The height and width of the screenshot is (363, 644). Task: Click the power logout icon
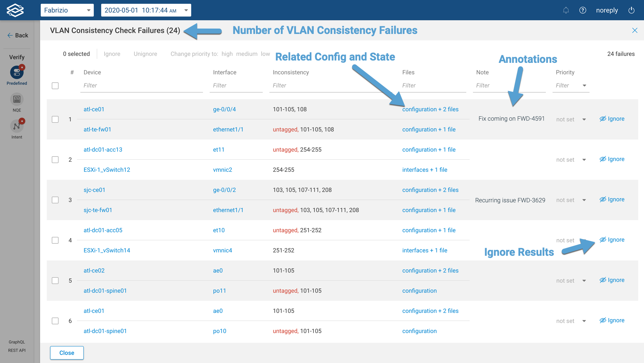click(x=632, y=10)
